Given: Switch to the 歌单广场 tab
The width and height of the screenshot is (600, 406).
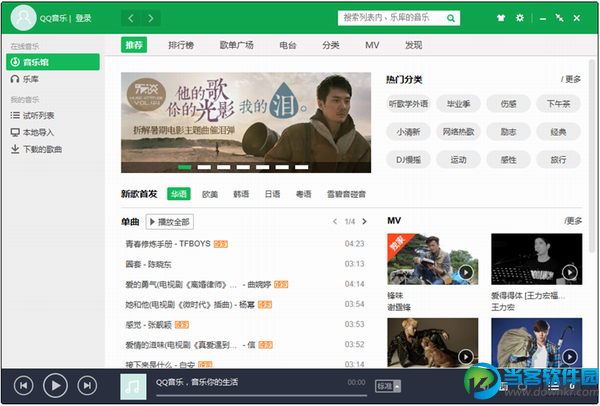Looking at the screenshot, I should [236, 45].
